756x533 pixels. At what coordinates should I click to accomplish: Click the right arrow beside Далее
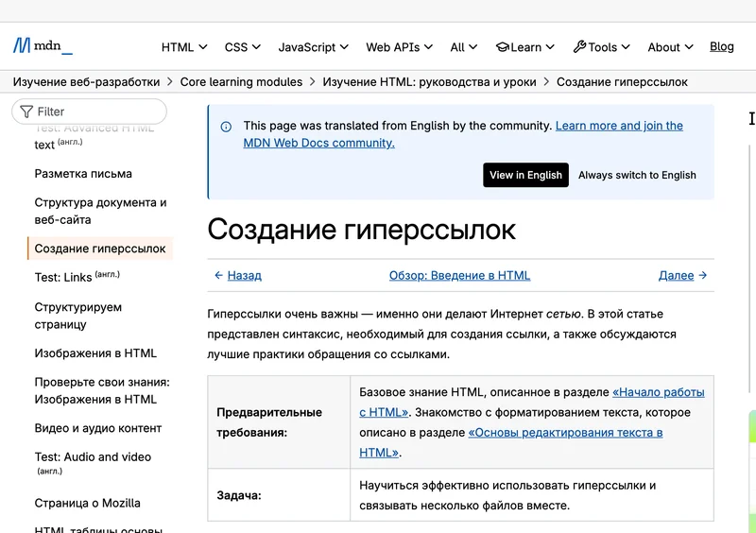click(x=702, y=275)
